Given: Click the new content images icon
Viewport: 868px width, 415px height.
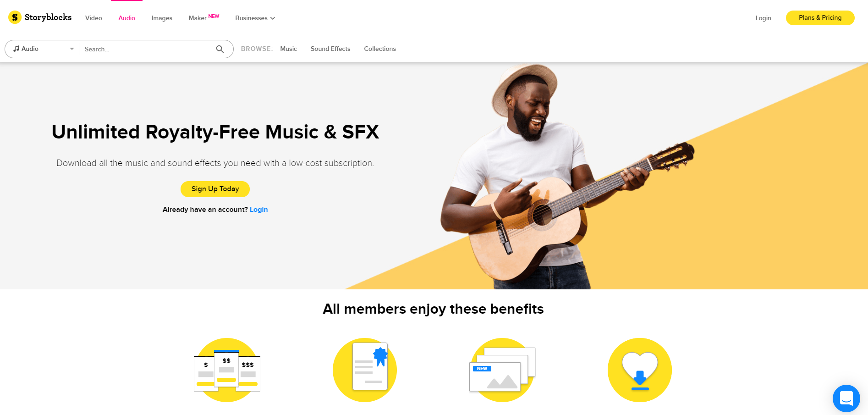Looking at the screenshot, I should click(x=502, y=370).
